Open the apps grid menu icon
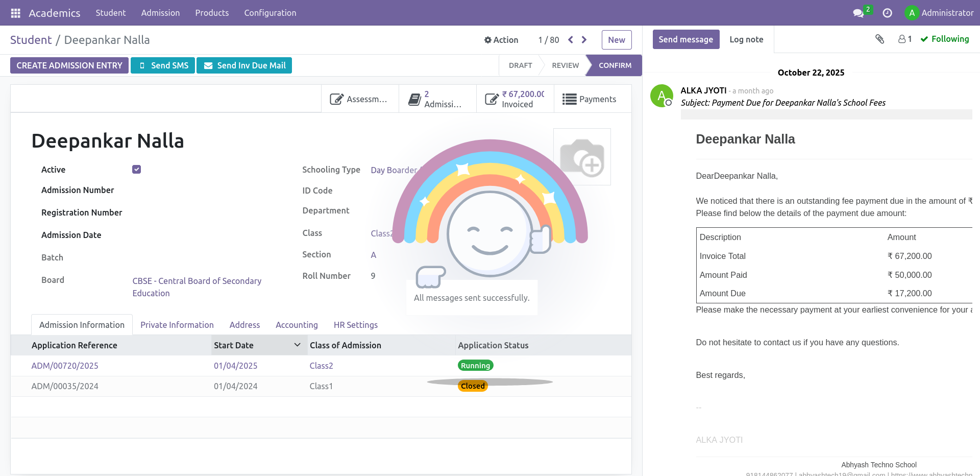Viewport: 980px width, 476px height. 15,13
